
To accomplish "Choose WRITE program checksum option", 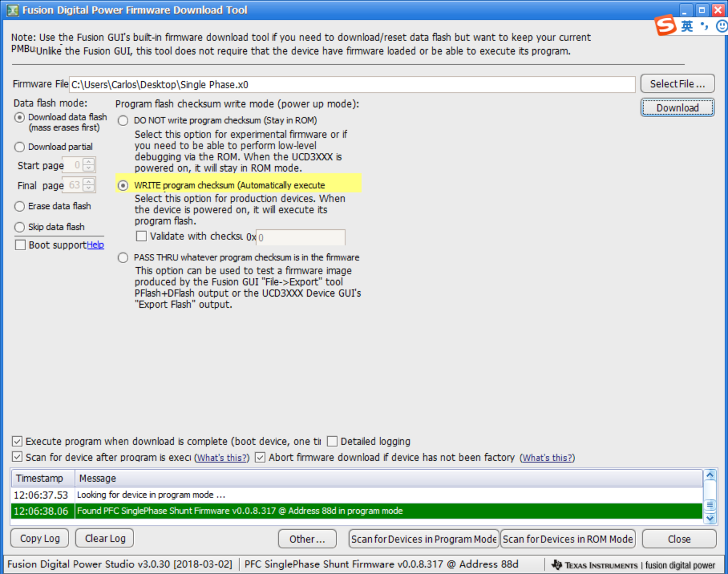I will 123,185.
